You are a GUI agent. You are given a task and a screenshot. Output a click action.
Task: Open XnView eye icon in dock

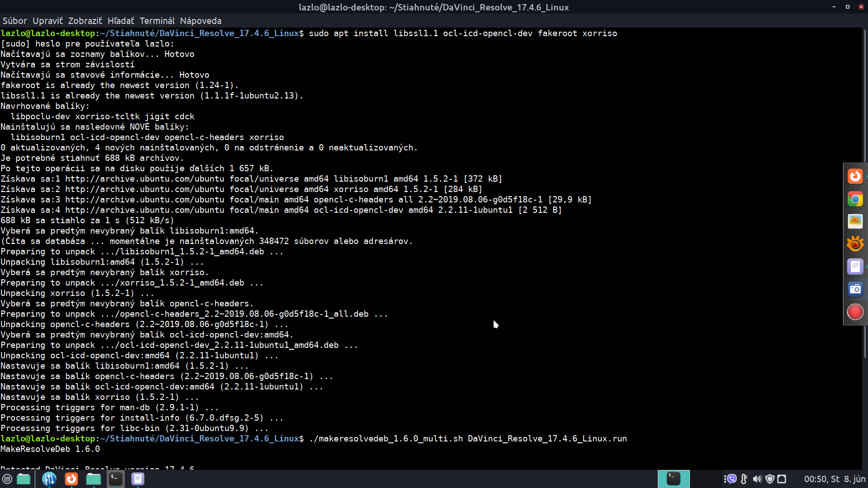click(855, 244)
